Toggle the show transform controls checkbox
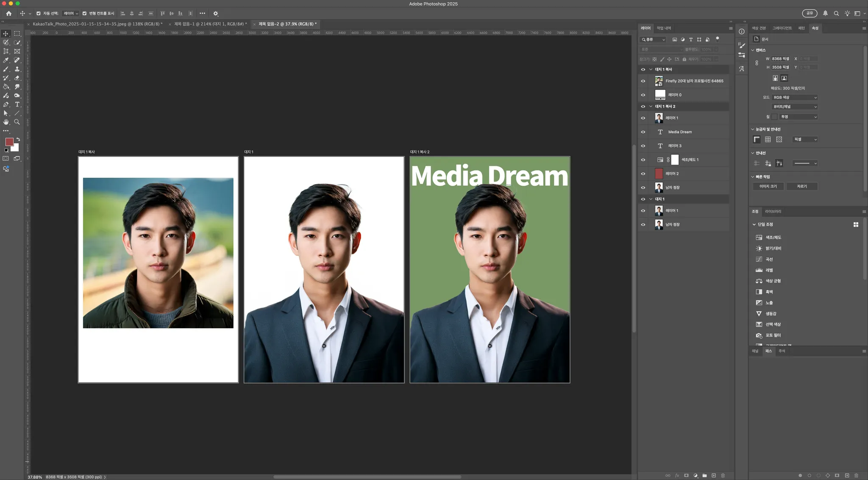 84,14
